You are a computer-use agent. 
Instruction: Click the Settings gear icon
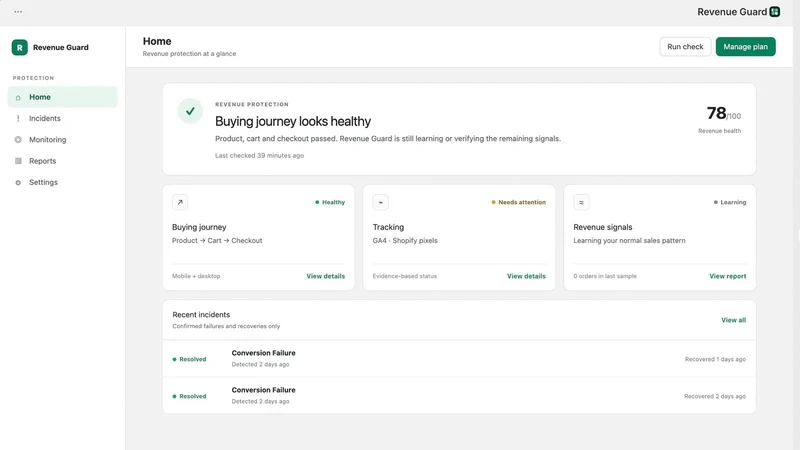pos(18,183)
